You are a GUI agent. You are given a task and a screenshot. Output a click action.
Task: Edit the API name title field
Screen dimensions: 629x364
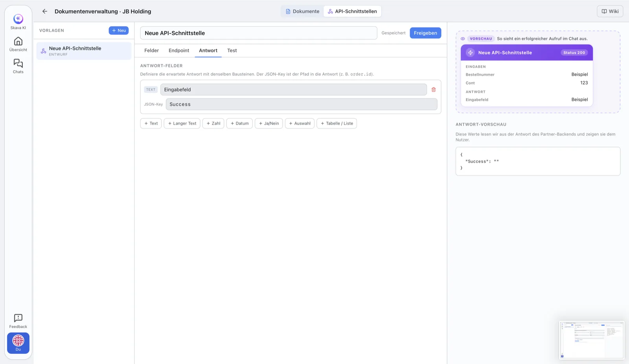(259, 33)
